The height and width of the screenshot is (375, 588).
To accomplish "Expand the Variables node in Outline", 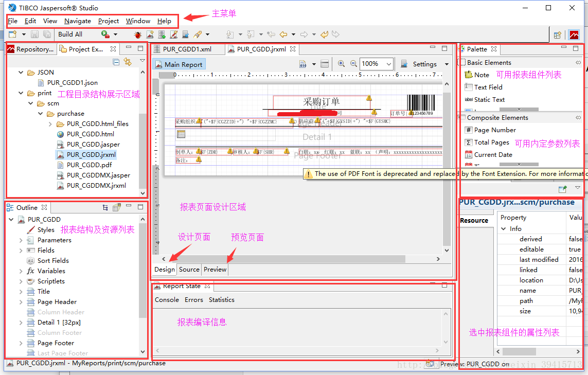I will pyautogui.click(x=21, y=271).
